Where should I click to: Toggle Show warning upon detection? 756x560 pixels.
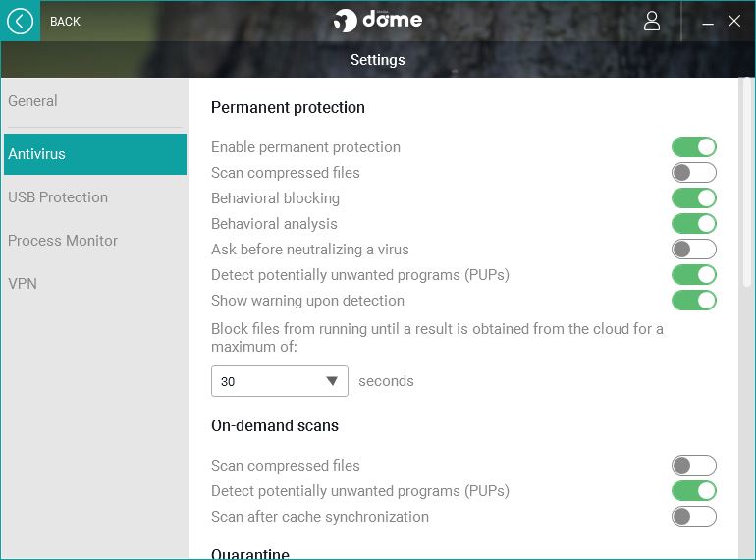[694, 301]
